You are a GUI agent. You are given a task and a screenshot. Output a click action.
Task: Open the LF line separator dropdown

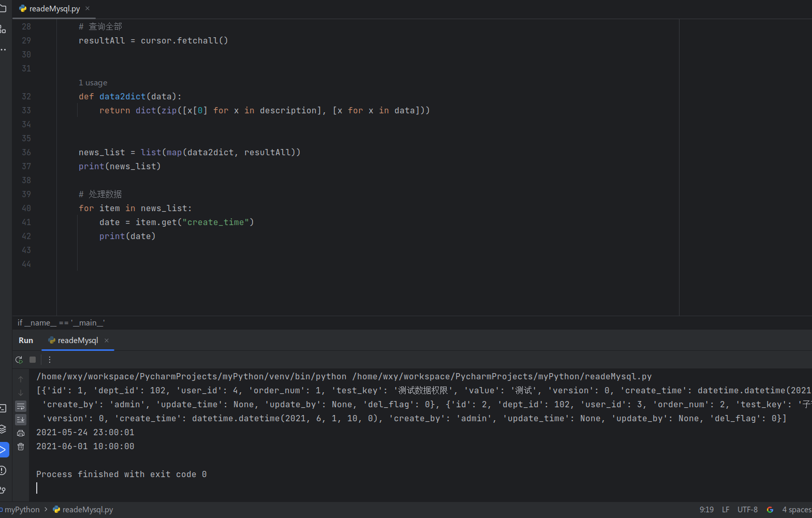coord(726,510)
